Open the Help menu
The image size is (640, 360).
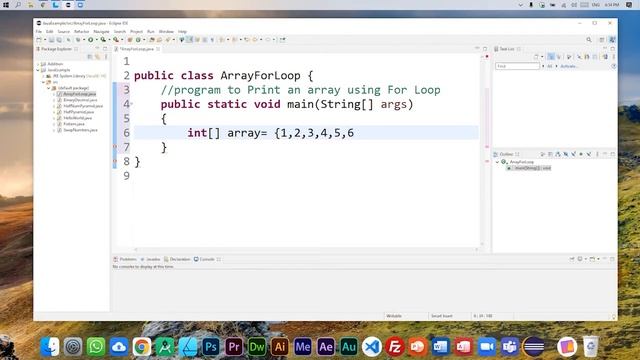click(182, 31)
